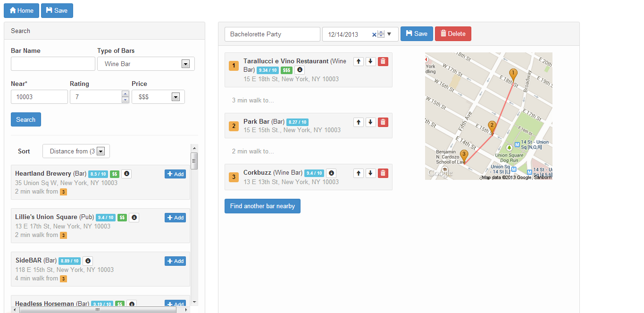
Task: Add SideBAR to the crawl
Action: [175, 261]
